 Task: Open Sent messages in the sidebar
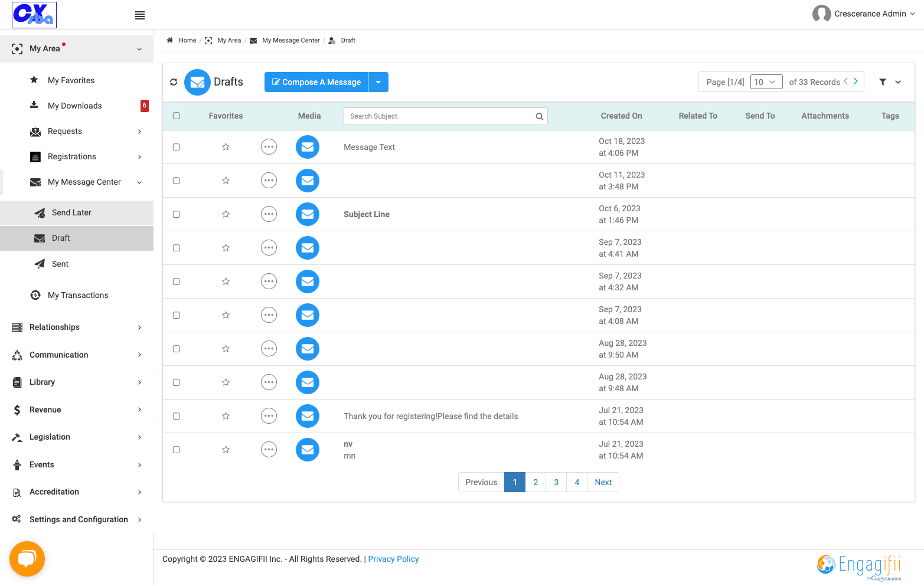coord(77,264)
